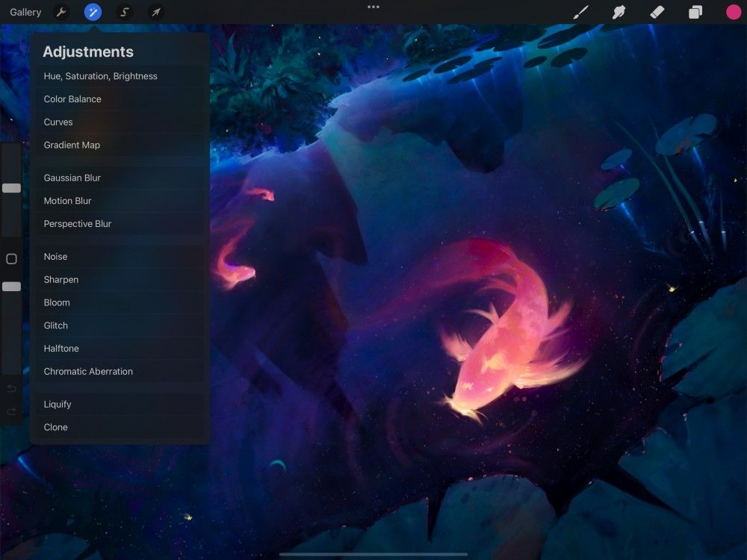Screen dimensions: 747x560
Task: Activate the Transform arrow tool
Action: (156, 12)
